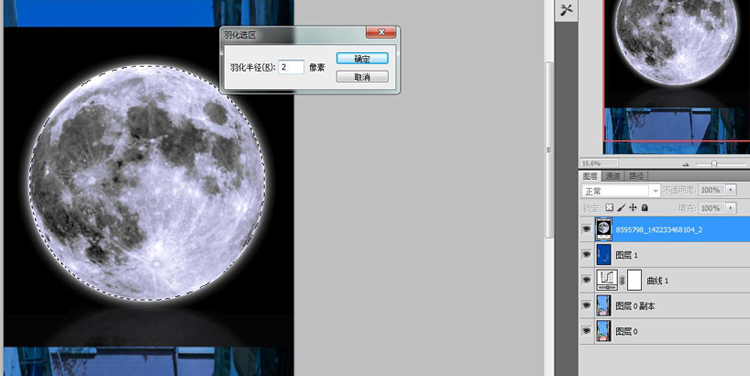Click 取消 to cancel the feather dialog
This screenshot has width=750, height=376.
coord(362,77)
